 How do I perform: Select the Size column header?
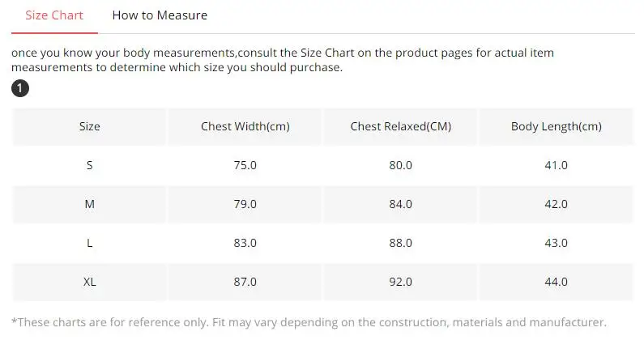[89, 126]
